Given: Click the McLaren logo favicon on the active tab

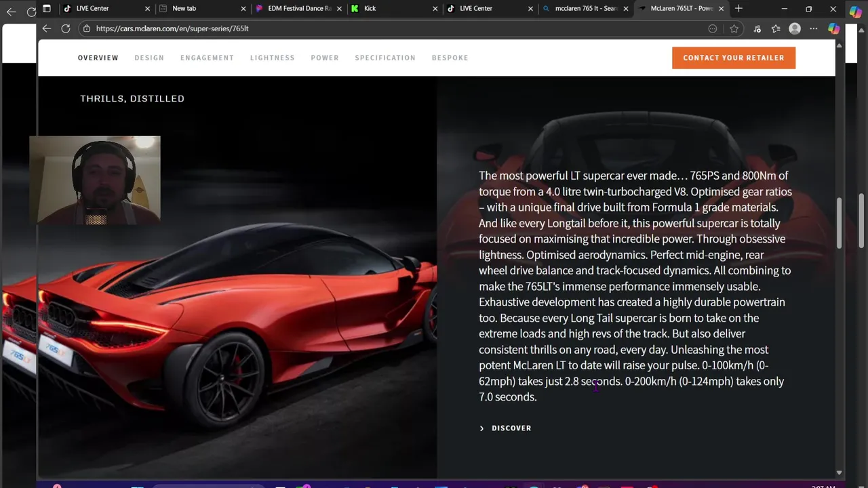Looking at the screenshot, I should (x=642, y=9).
